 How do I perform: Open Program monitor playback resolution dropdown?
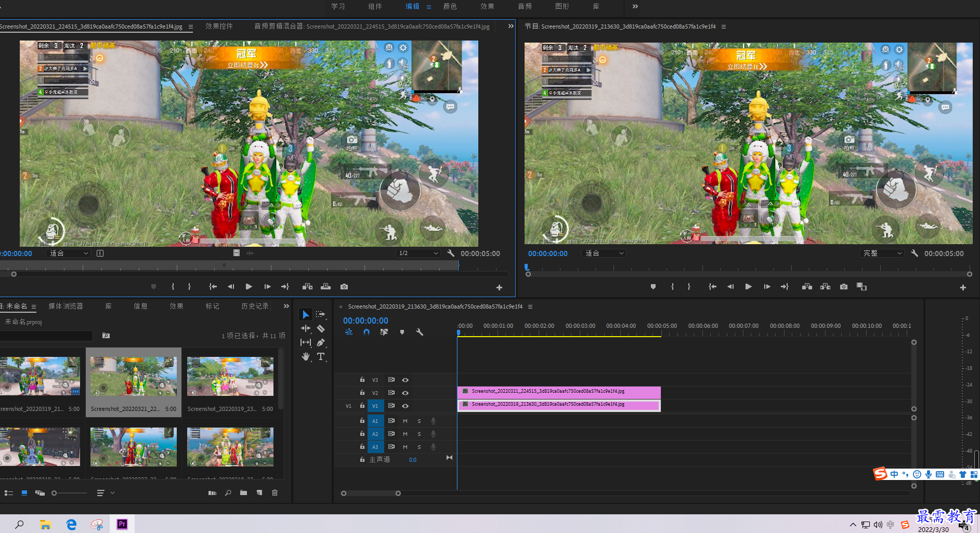point(882,253)
